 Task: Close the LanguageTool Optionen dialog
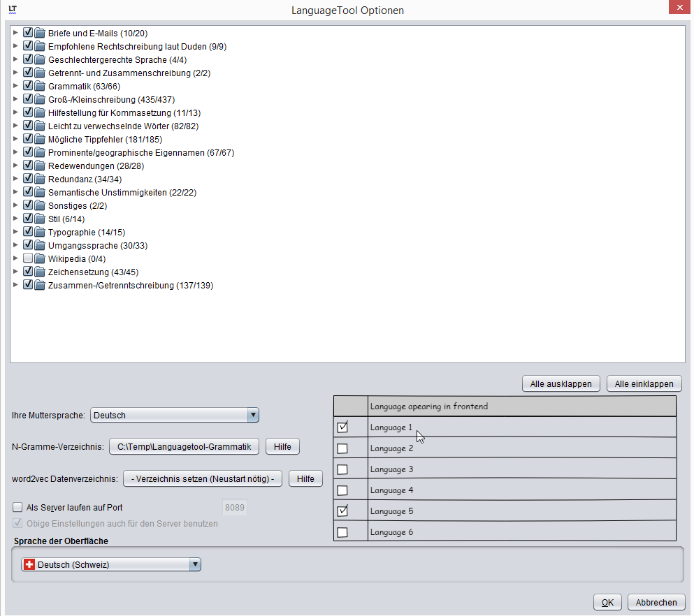679,8
